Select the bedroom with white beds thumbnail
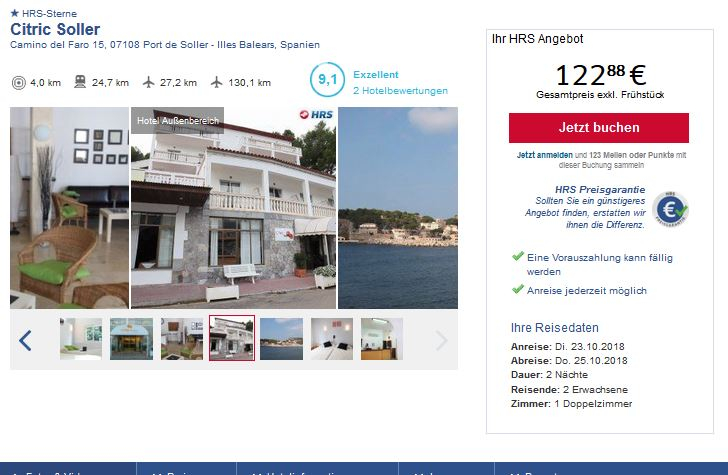728x475 pixels. (x=332, y=339)
